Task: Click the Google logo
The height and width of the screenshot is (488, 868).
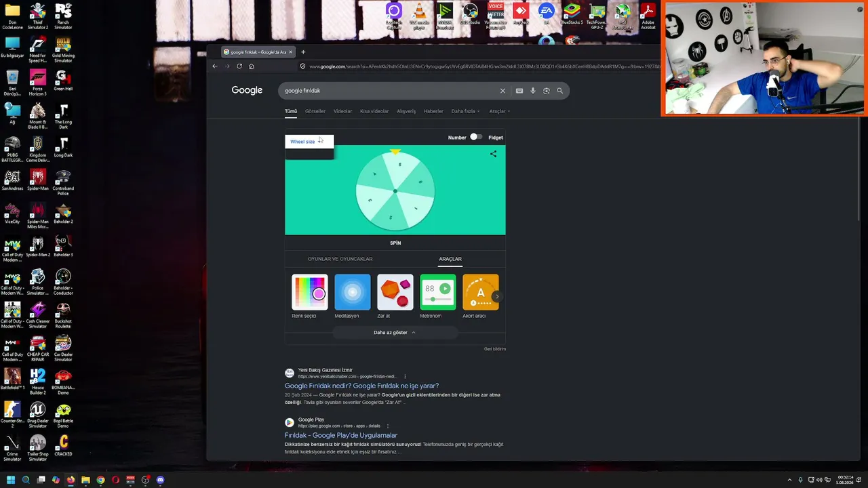Action: point(247,90)
